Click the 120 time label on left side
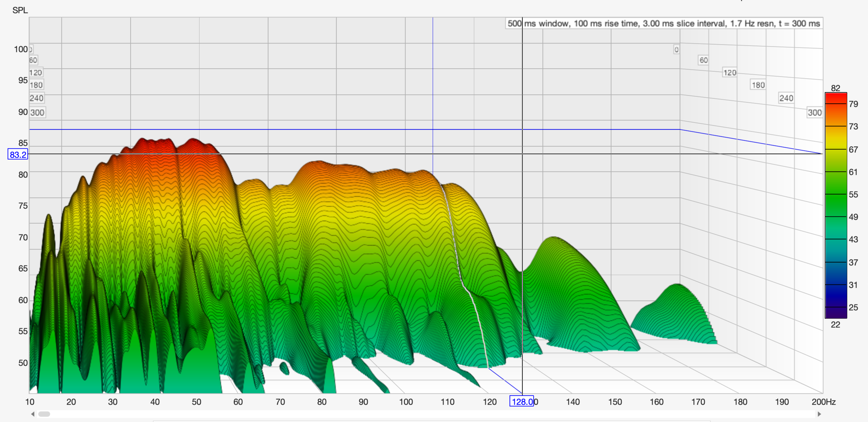 coord(36,73)
